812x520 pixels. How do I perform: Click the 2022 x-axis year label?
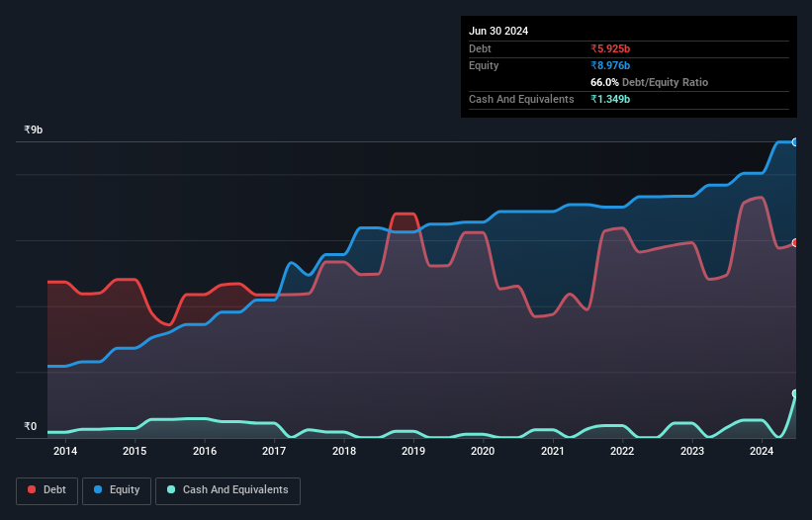pyautogui.click(x=622, y=451)
